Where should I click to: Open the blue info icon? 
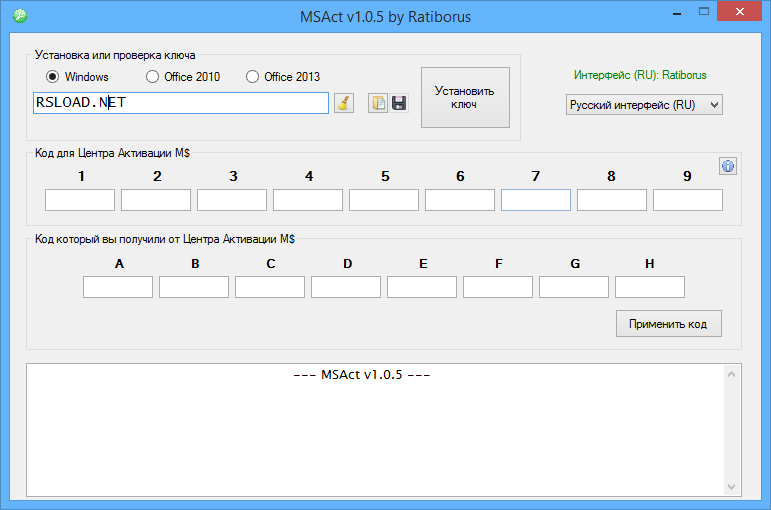pos(728,167)
